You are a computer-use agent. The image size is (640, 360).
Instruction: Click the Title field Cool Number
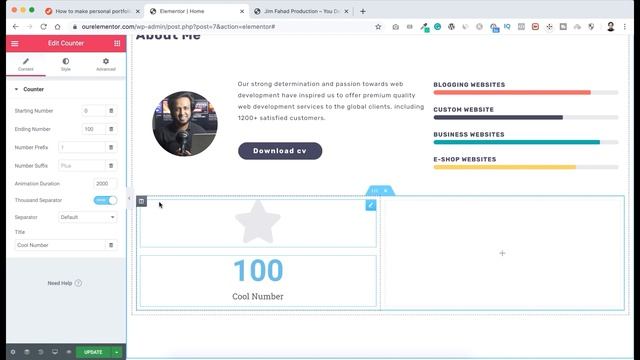pyautogui.click(x=60, y=245)
